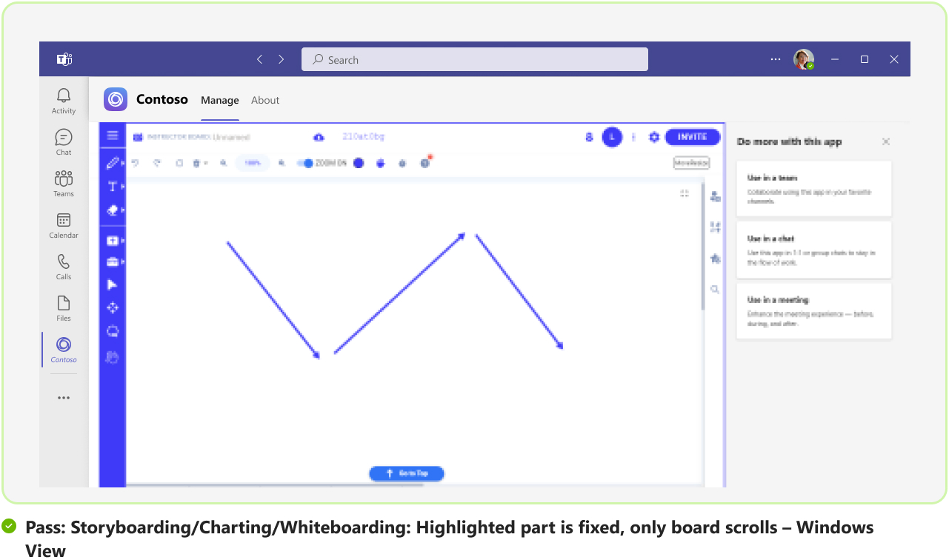Click the canvas horizontal scrollbar
The height and width of the screenshot is (560, 949).
click(275, 485)
